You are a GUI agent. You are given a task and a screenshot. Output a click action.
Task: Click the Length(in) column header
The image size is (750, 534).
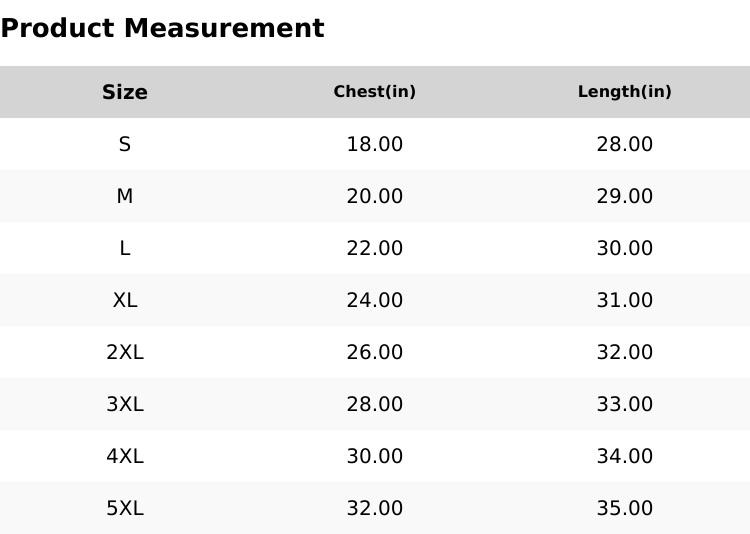coord(625,92)
